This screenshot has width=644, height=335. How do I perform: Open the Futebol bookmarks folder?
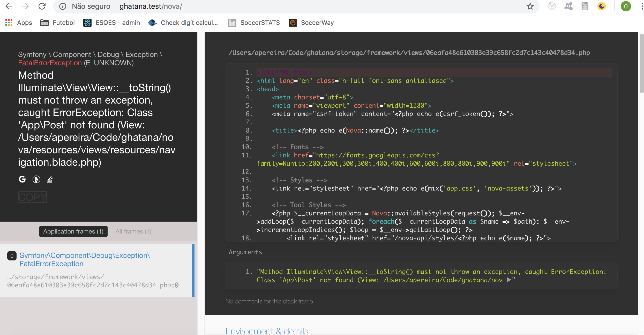click(58, 23)
